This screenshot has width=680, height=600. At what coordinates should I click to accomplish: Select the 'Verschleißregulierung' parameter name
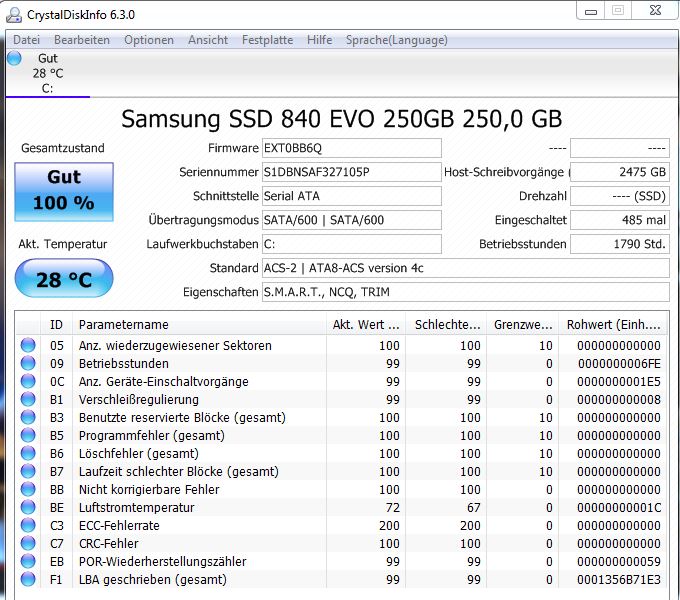pyautogui.click(x=139, y=399)
